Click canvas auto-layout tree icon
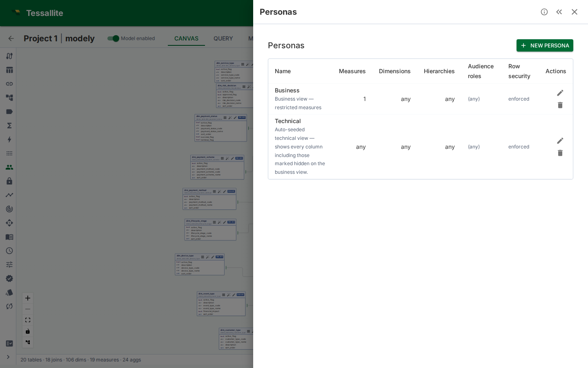Screen dimensions: 588x368 coord(28,342)
